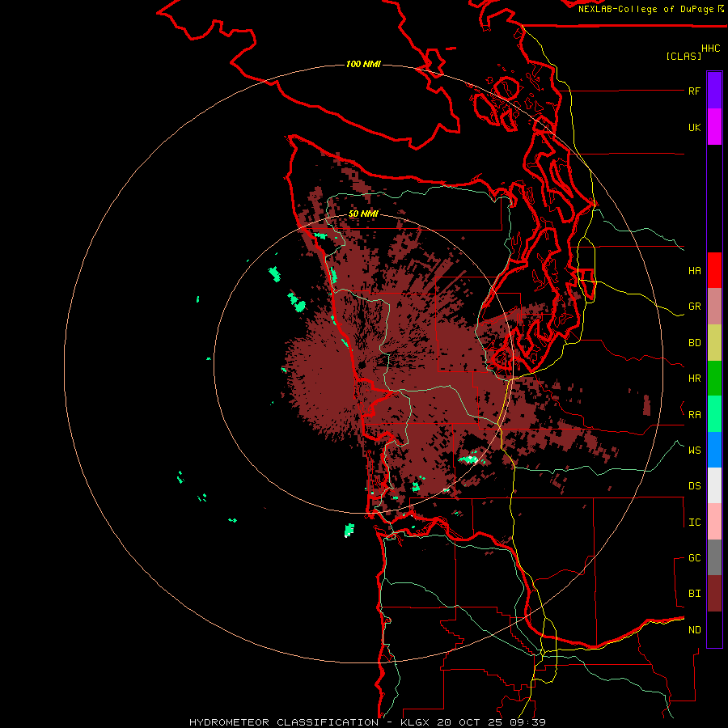Click the gray GC legend swatch
The image size is (728, 728).
pos(714,557)
